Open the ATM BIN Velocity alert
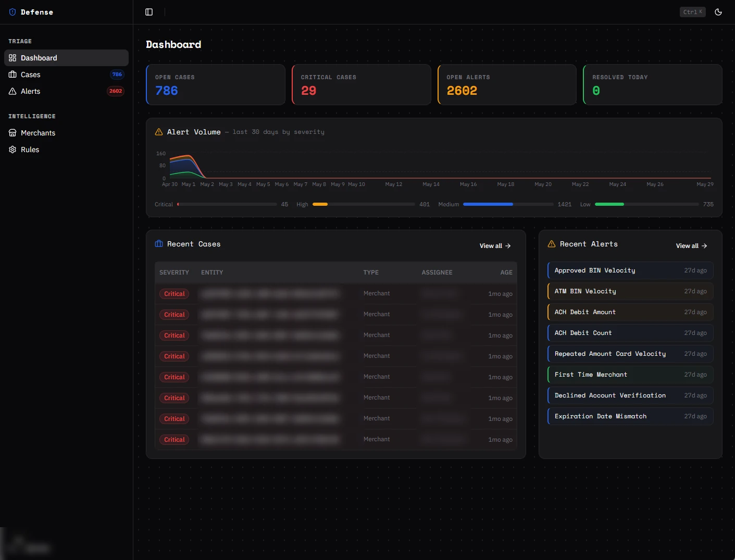Screen dimensions: 735x560 tap(630, 291)
